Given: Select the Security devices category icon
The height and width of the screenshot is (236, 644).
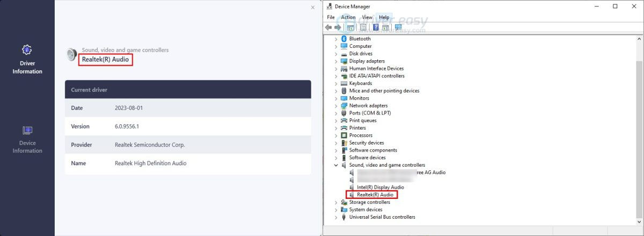Looking at the screenshot, I should [344, 143].
